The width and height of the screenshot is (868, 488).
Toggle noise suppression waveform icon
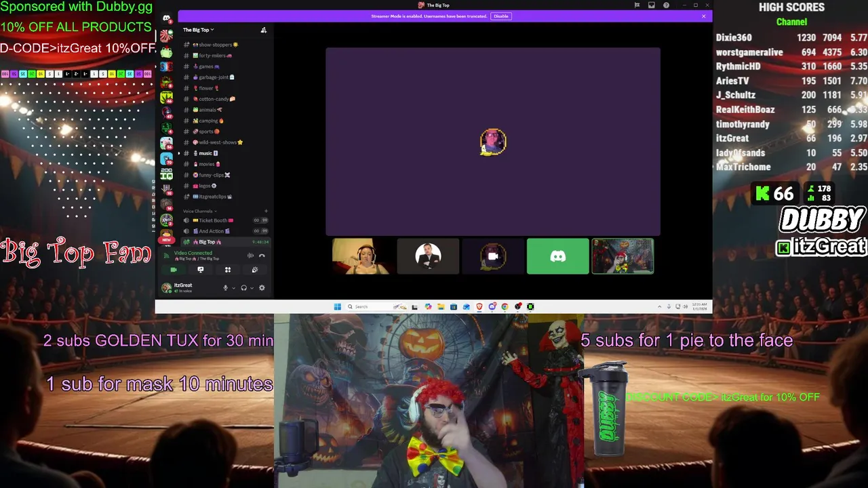click(250, 256)
